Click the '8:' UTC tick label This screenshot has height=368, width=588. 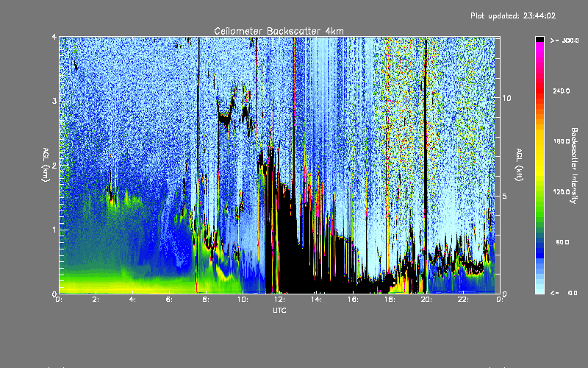[x=206, y=300]
